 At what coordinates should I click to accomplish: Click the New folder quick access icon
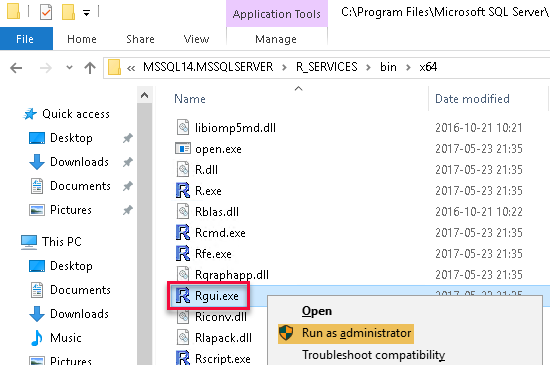point(68,12)
